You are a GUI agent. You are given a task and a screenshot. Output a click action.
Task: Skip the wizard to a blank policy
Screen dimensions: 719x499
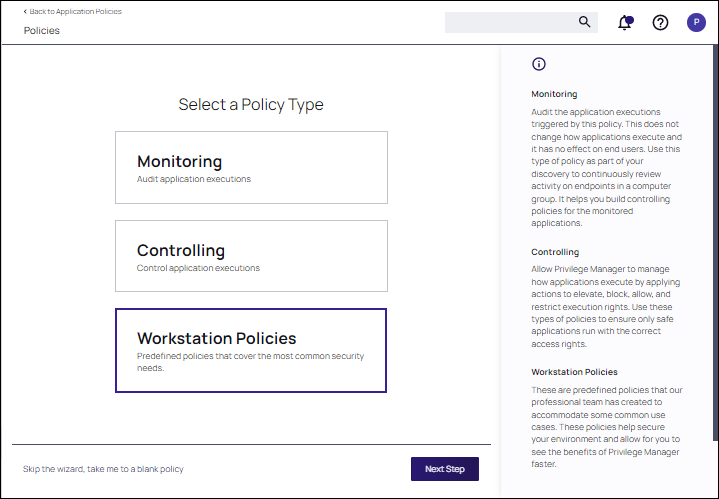pos(103,469)
